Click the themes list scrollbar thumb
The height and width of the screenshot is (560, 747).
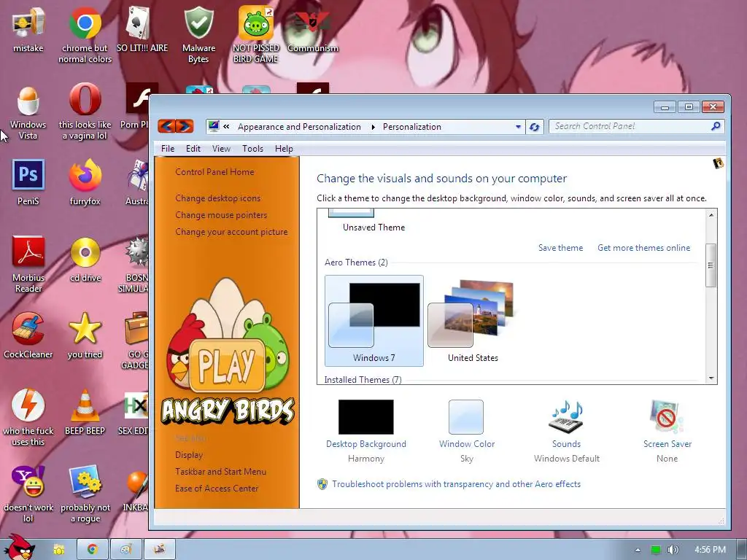[711, 265]
